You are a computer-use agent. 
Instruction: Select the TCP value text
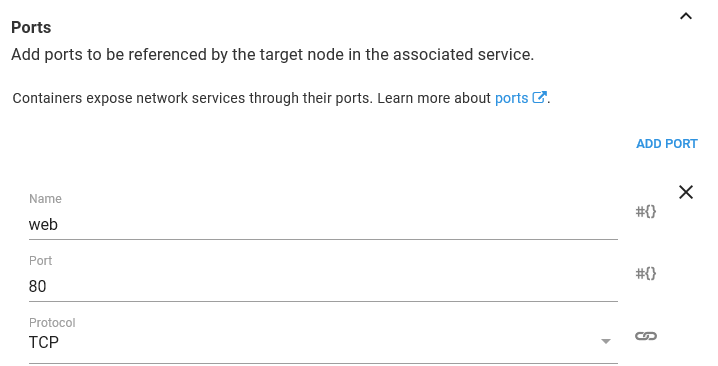click(x=44, y=342)
